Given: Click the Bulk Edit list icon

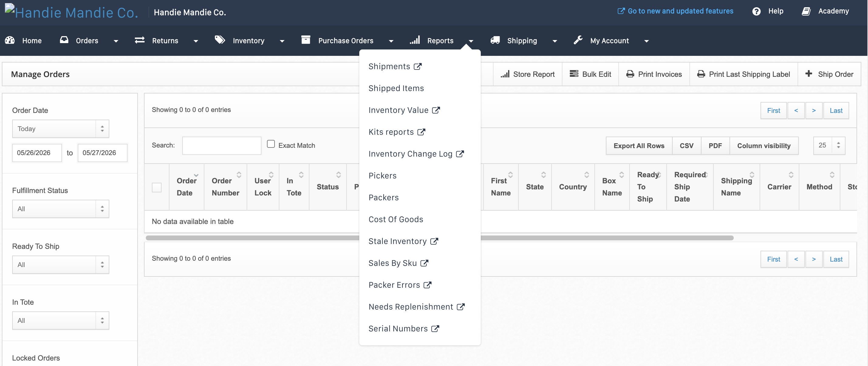Looking at the screenshot, I should point(574,73).
